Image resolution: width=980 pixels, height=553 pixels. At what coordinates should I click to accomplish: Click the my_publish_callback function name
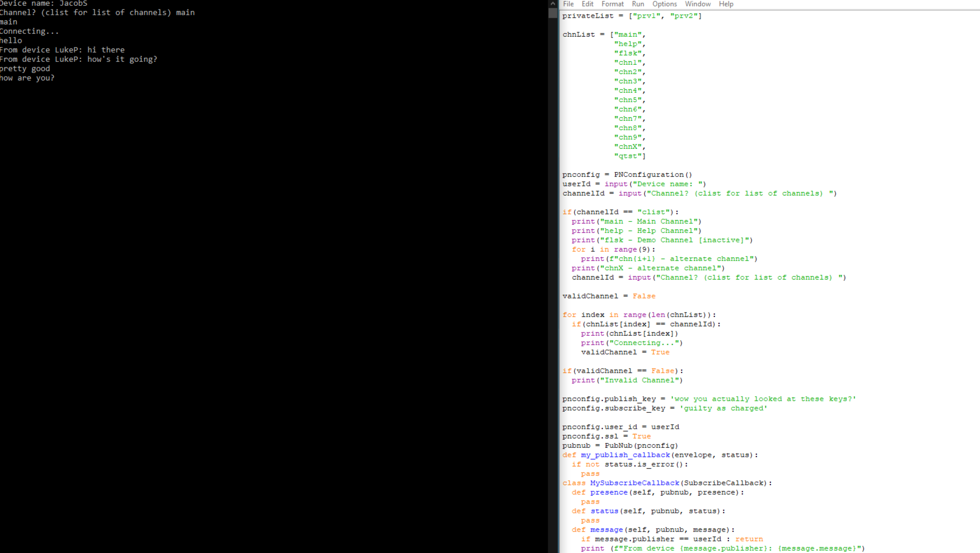625,455
